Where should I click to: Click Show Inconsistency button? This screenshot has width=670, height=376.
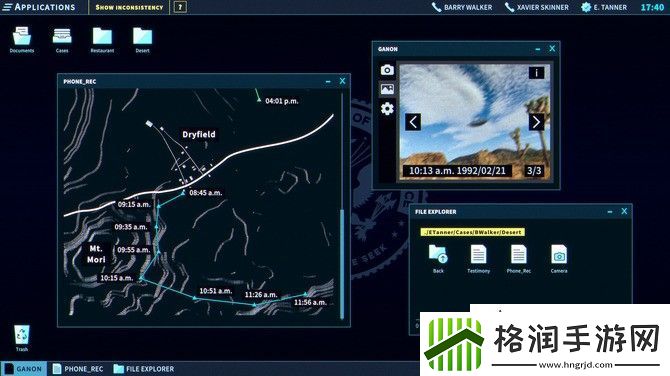click(129, 7)
